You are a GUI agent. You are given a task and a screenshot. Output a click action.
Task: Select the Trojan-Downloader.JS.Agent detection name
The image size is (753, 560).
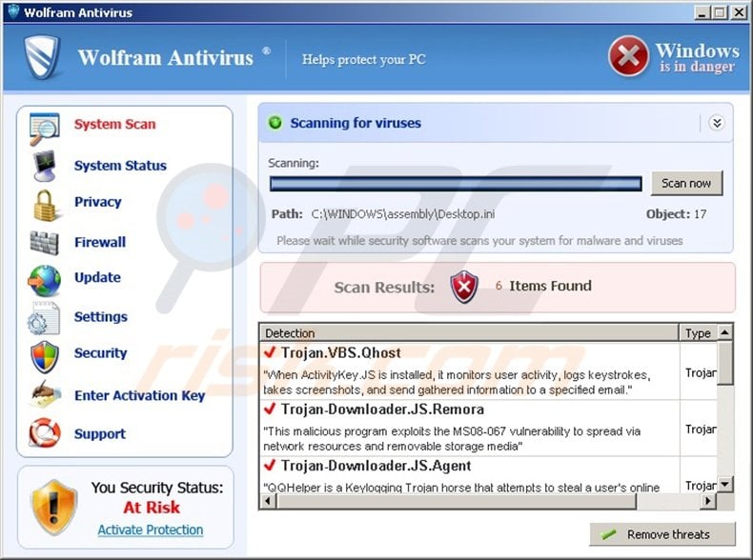(x=376, y=466)
